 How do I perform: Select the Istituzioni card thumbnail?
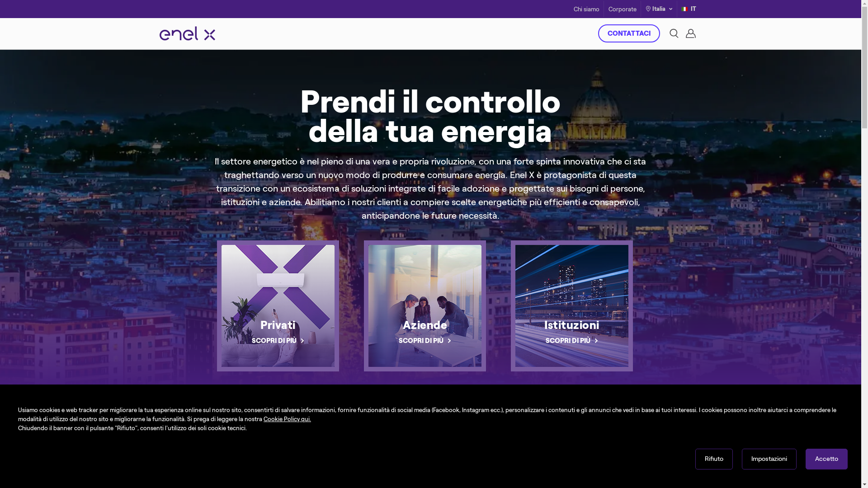coord(572,306)
